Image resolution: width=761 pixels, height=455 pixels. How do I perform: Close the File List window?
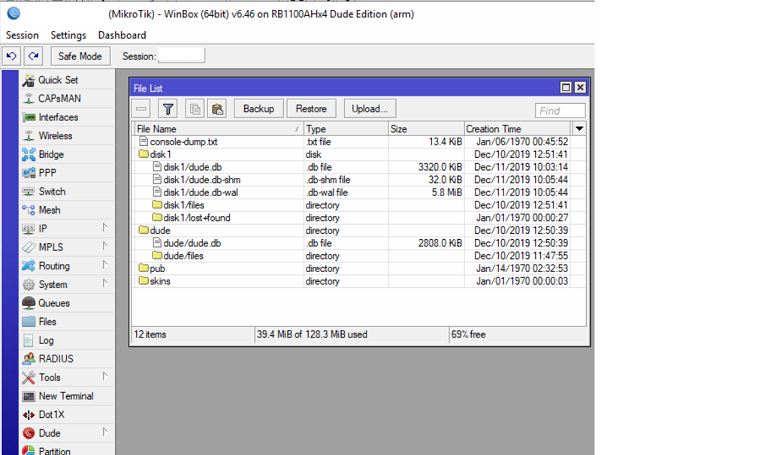[580, 87]
